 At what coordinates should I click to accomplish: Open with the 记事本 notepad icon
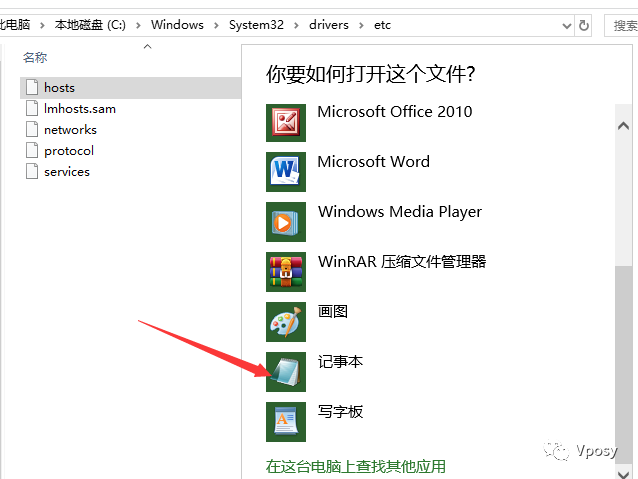click(x=286, y=372)
